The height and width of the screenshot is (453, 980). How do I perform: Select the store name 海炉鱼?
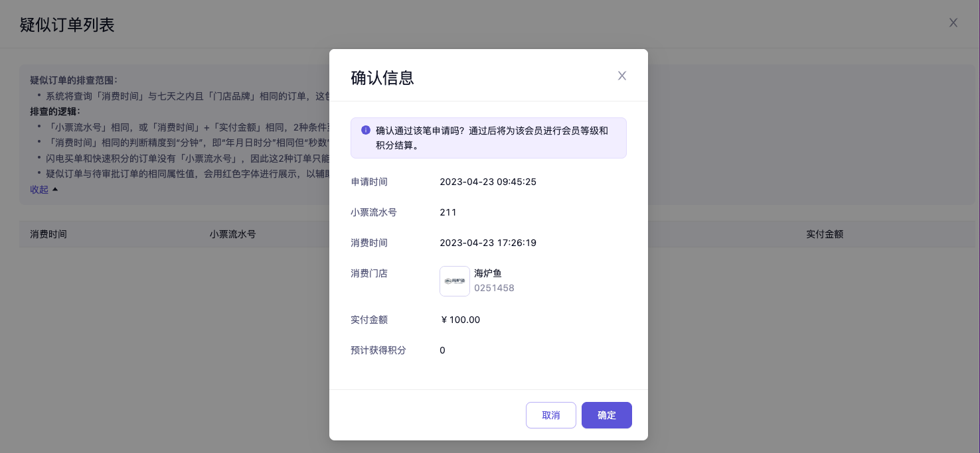[488, 273]
